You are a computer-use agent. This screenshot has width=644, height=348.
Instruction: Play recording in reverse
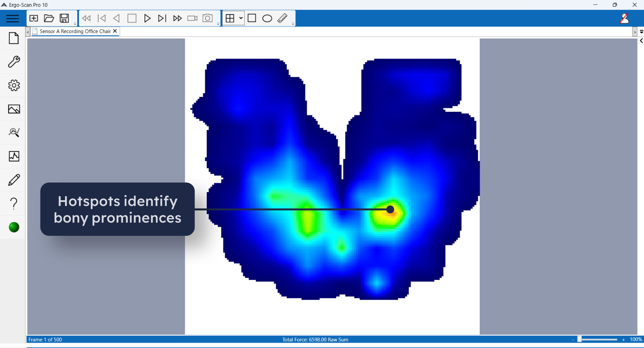click(117, 18)
